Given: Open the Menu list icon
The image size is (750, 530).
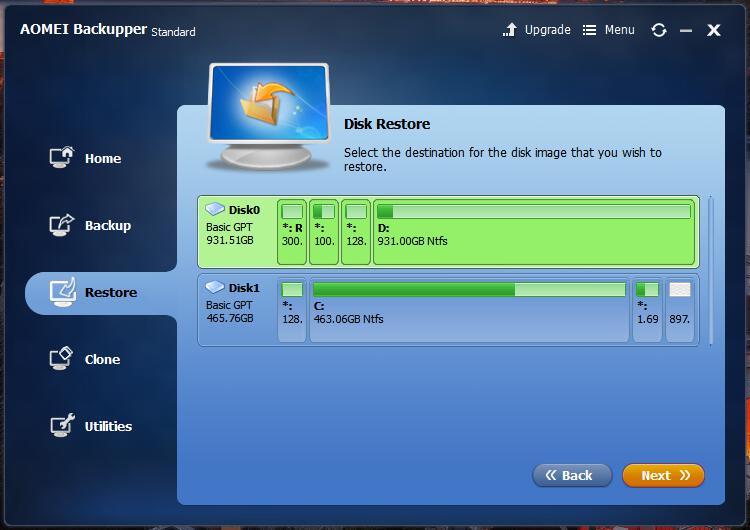Looking at the screenshot, I should pos(589,30).
